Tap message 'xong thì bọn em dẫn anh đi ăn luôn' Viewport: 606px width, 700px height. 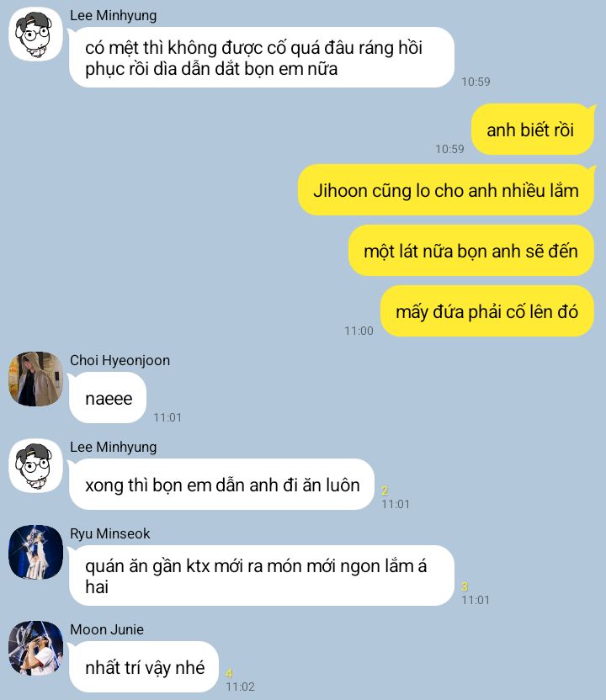[222, 485]
